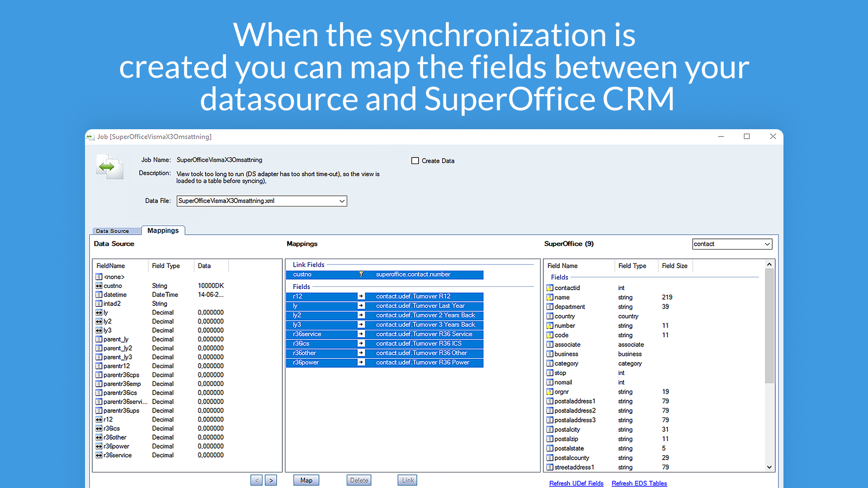
Task: Click the icon beside name field in SuperOffice
Action: point(550,297)
